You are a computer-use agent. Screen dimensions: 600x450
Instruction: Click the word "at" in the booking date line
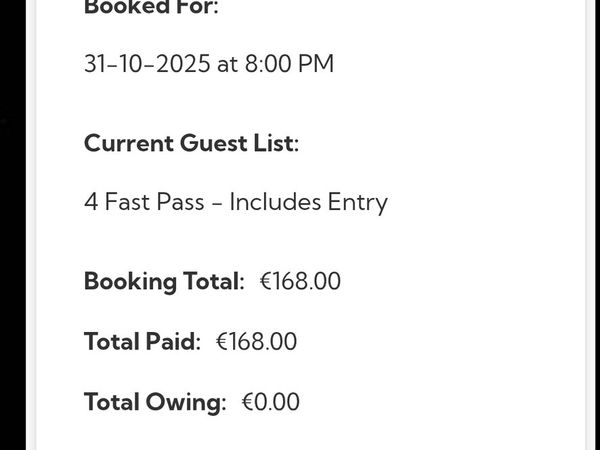click(227, 64)
